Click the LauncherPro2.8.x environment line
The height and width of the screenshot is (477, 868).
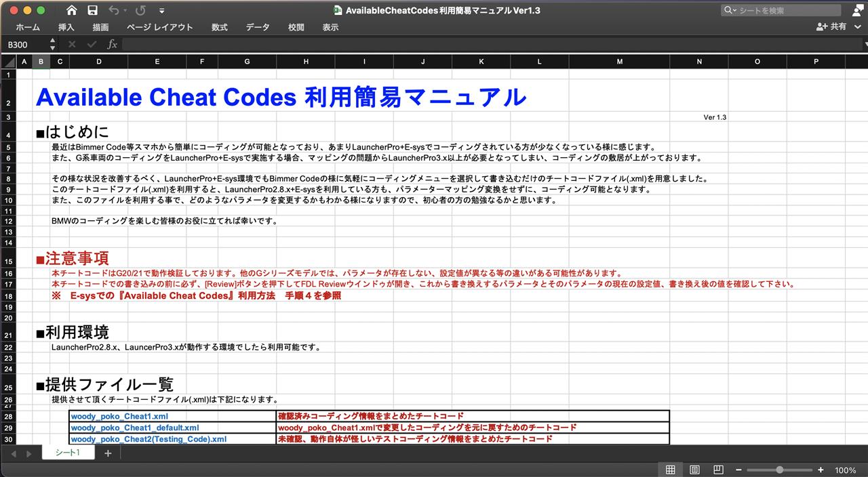(x=186, y=347)
